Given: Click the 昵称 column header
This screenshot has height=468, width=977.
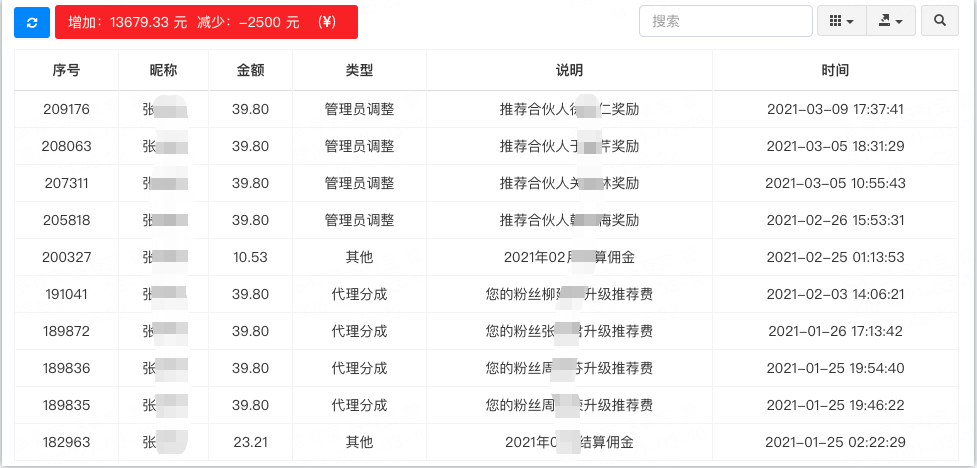Looking at the screenshot, I should coord(163,70).
